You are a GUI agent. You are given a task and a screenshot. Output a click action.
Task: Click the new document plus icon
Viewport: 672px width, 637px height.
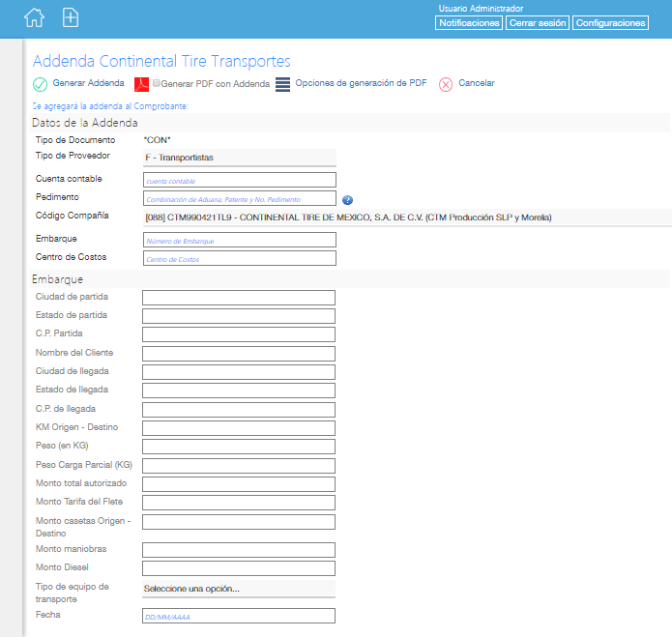71,17
